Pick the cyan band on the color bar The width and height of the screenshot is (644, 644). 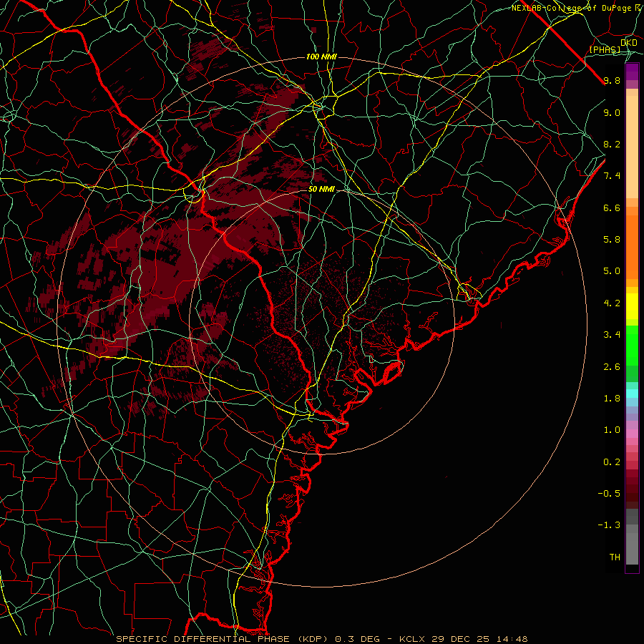click(632, 394)
